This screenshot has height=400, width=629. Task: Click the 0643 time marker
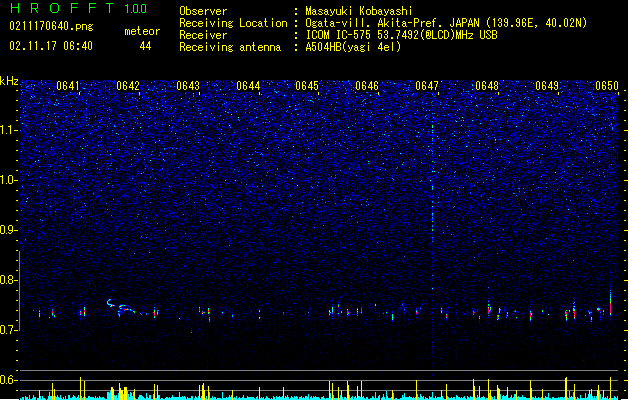click(188, 86)
